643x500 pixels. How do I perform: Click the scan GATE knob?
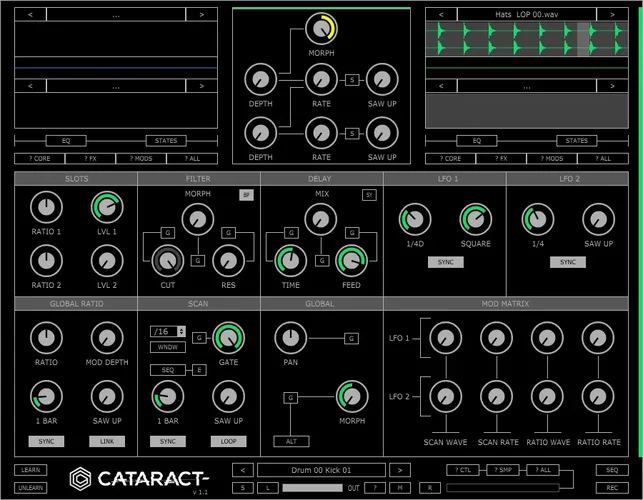tap(228, 338)
